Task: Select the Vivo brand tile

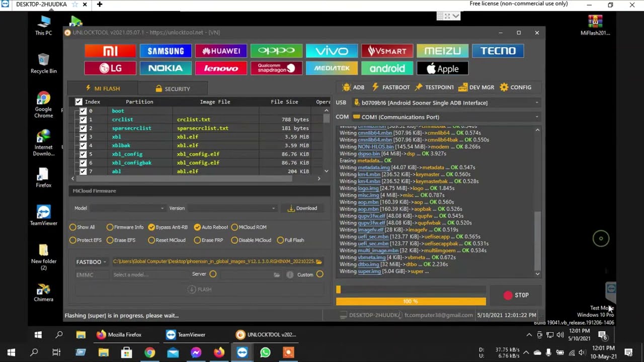Action: pos(332,51)
